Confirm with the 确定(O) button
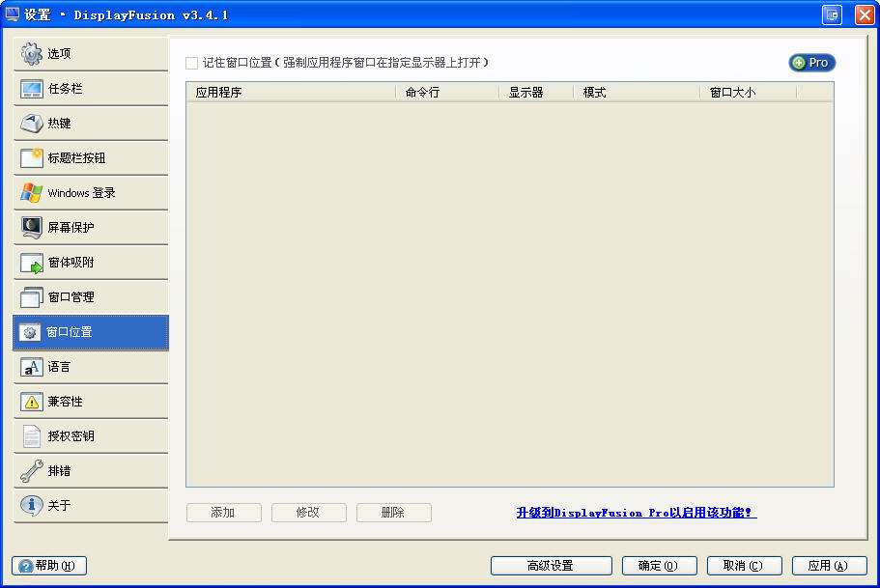This screenshot has height=588, width=880. click(x=660, y=566)
